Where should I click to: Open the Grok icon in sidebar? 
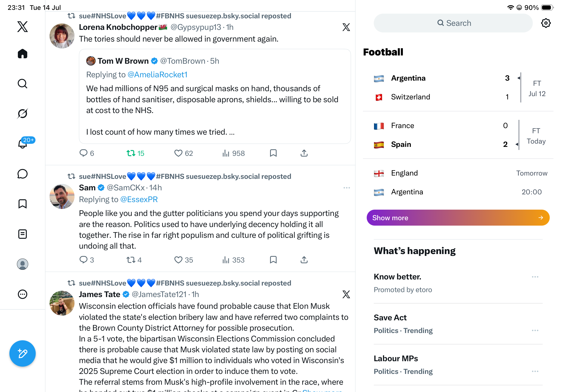point(23,114)
